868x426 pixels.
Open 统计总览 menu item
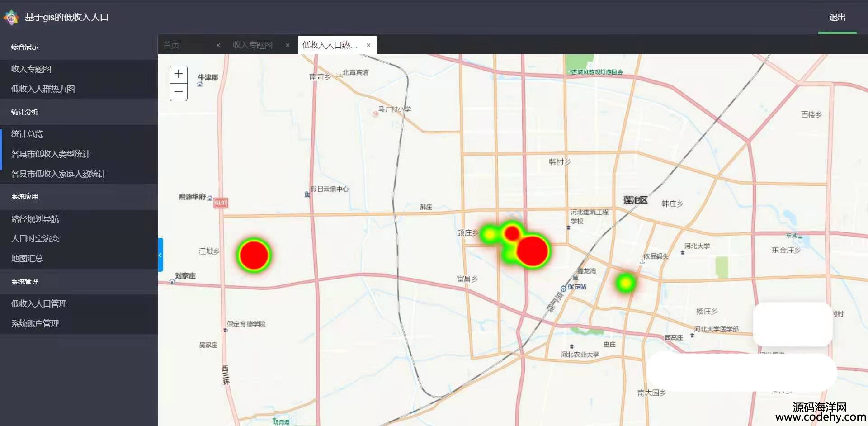pyautogui.click(x=27, y=134)
